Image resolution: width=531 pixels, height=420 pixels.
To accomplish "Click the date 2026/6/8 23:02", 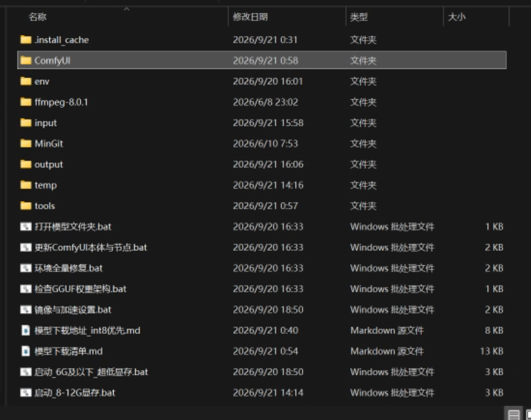I will pos(265,102).
